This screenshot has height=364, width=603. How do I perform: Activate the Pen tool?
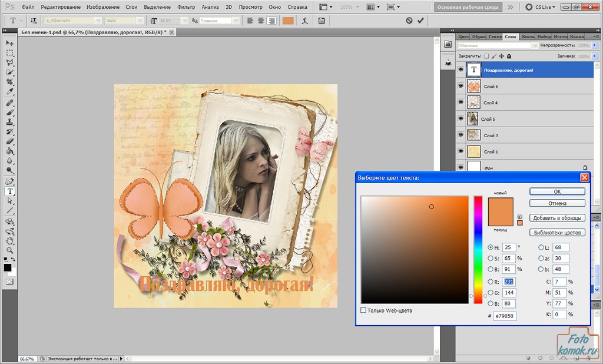(10, 181)
